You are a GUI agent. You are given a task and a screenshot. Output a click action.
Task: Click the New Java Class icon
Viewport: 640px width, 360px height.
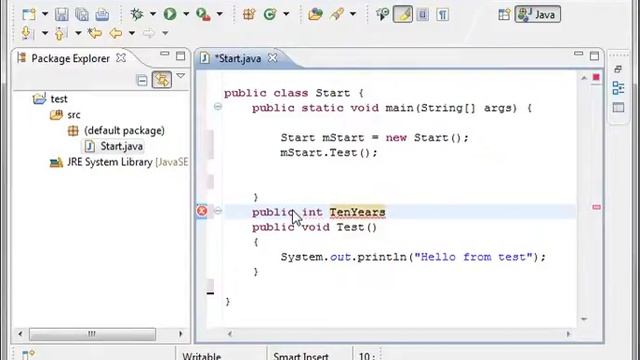click(270, 15)
